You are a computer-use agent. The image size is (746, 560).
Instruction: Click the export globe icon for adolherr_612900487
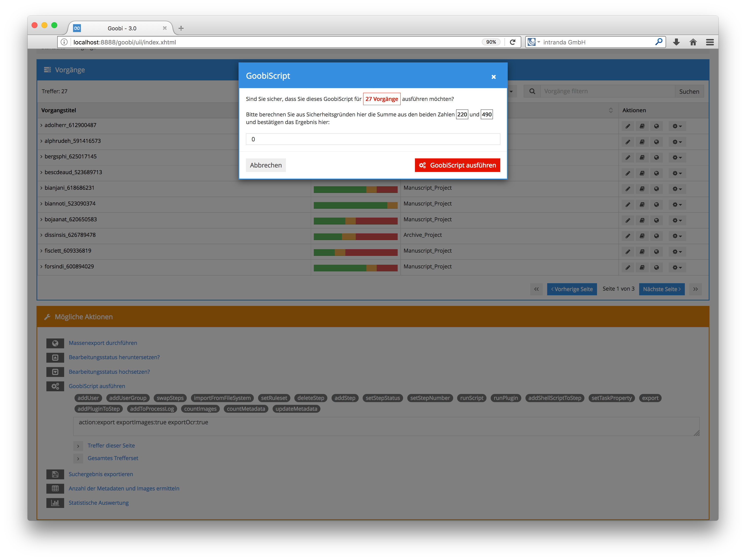pyautogui.click(x=656, y=126)
